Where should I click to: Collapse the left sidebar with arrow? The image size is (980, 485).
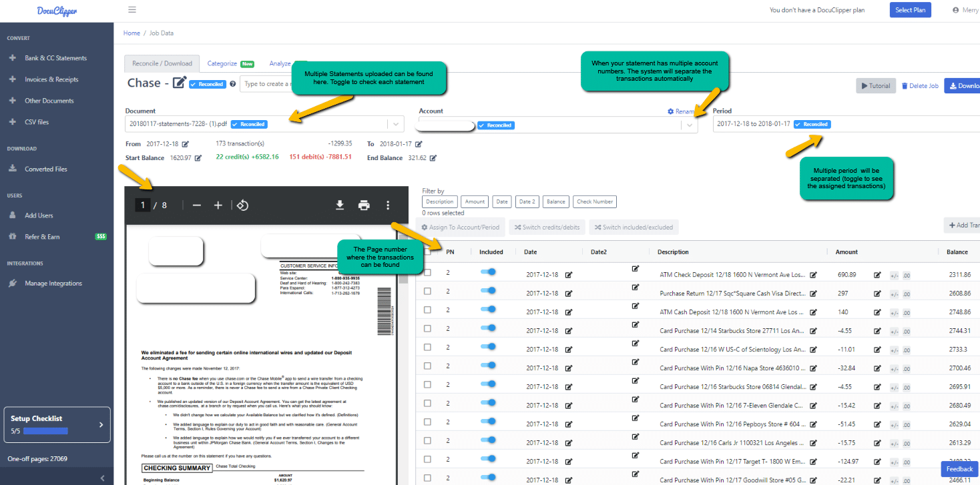(102, 478)
